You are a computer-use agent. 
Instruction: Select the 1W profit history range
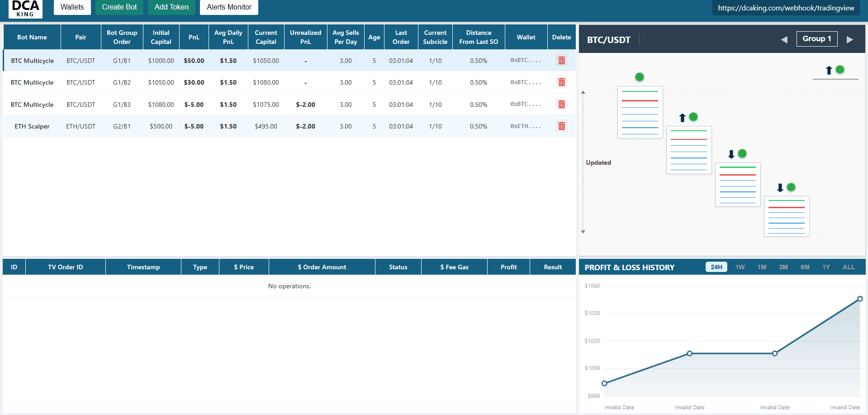pyautogui.click(x=740, y=267)
